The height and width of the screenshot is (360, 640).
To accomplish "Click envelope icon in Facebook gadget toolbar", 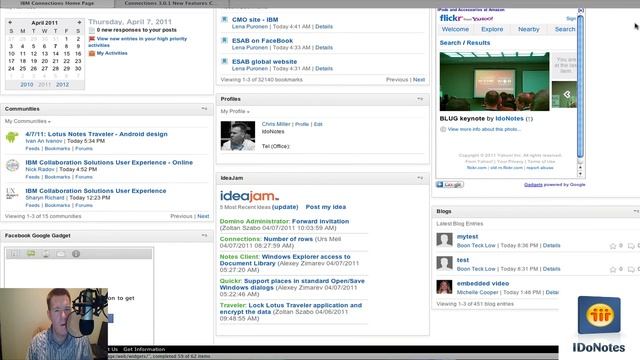I will [x=61, y=254].
